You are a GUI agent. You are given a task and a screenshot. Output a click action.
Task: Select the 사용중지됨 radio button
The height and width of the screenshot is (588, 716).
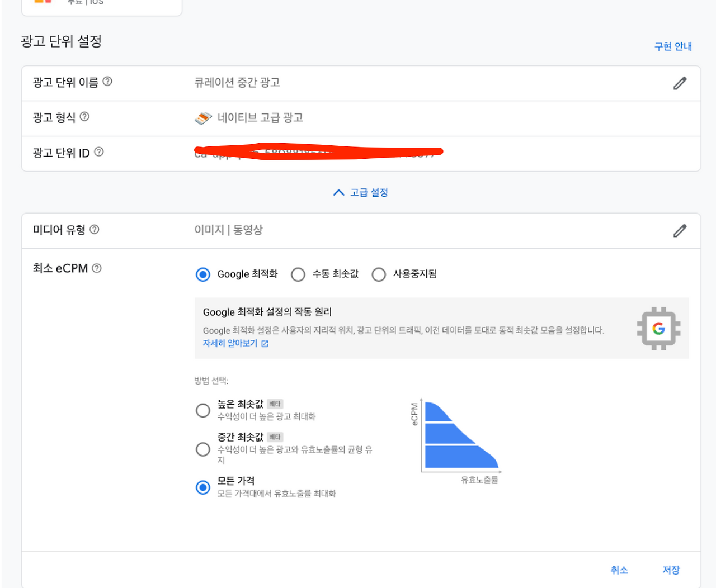click(x=379, y=274)
